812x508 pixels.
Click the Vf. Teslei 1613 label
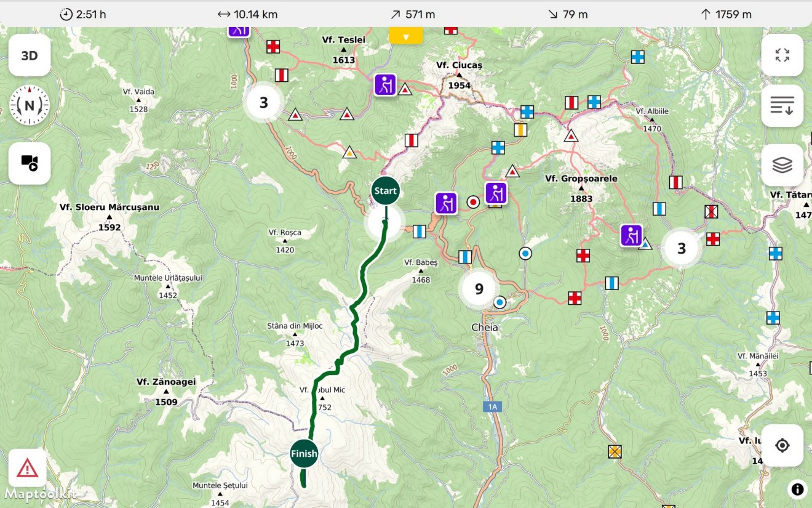(x=343, y=50)
